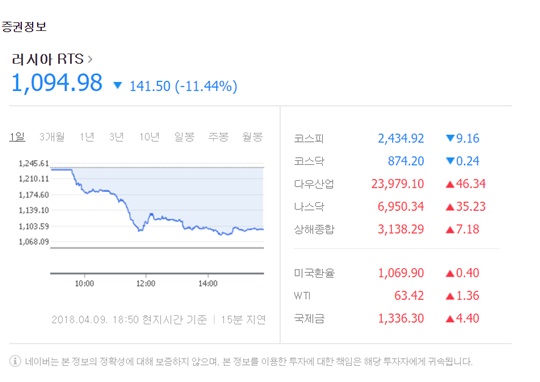Switch chart to the 3개월 period
Viewport: 540px width, 382px height.
point(52,137)
